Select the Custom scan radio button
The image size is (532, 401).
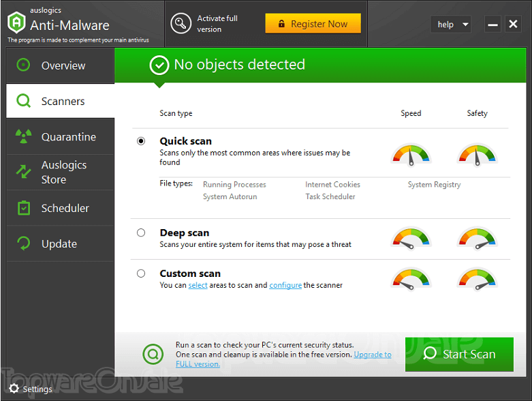[x=141, y=273]
